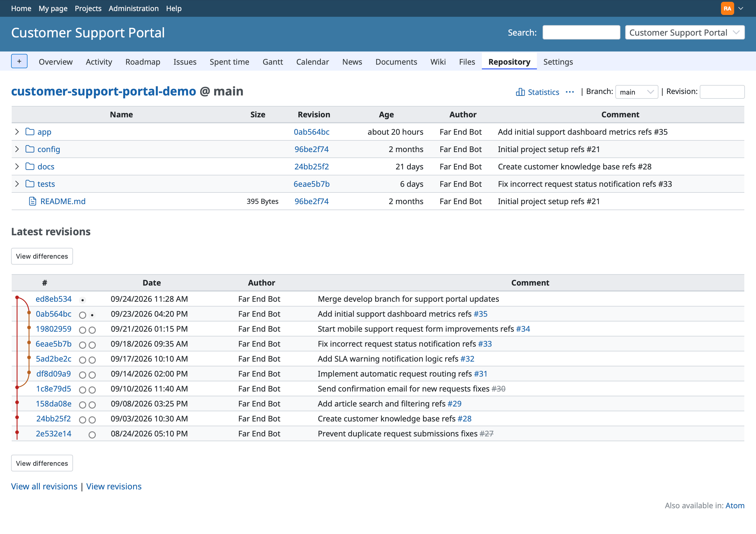This screenshot has height=534, width=756.
Task: Click the RA user avatar
Action: (x=727, y=8)
